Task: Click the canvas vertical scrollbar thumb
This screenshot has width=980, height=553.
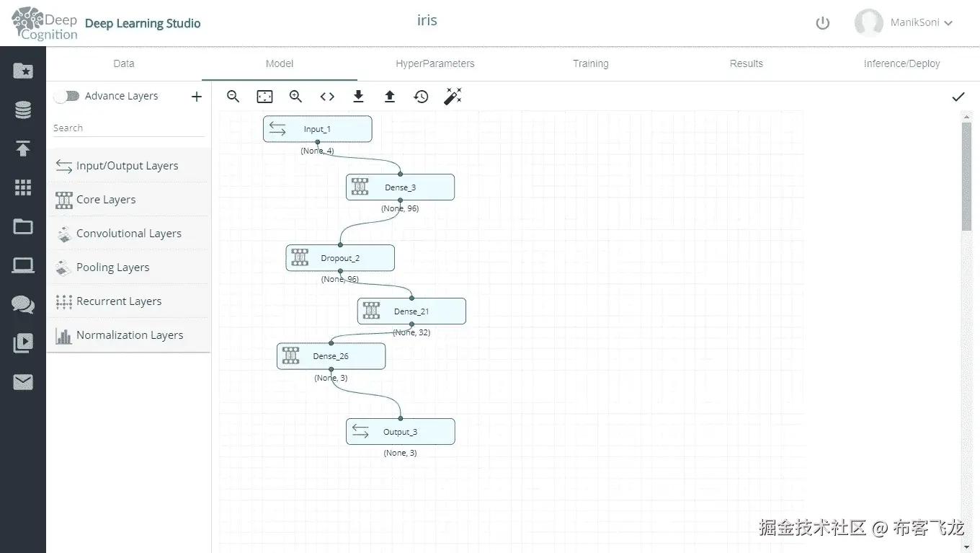Action: point(967,176)
